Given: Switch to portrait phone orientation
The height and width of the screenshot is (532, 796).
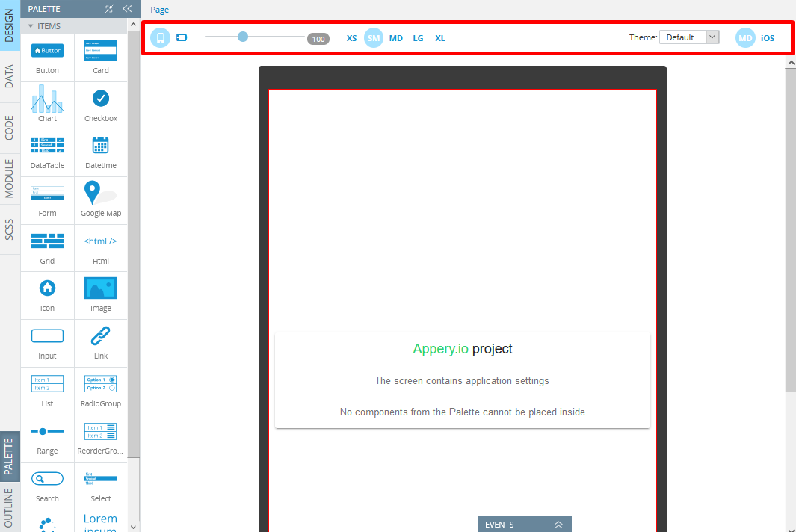Looking at the screenshot, I should coord(161,37).
